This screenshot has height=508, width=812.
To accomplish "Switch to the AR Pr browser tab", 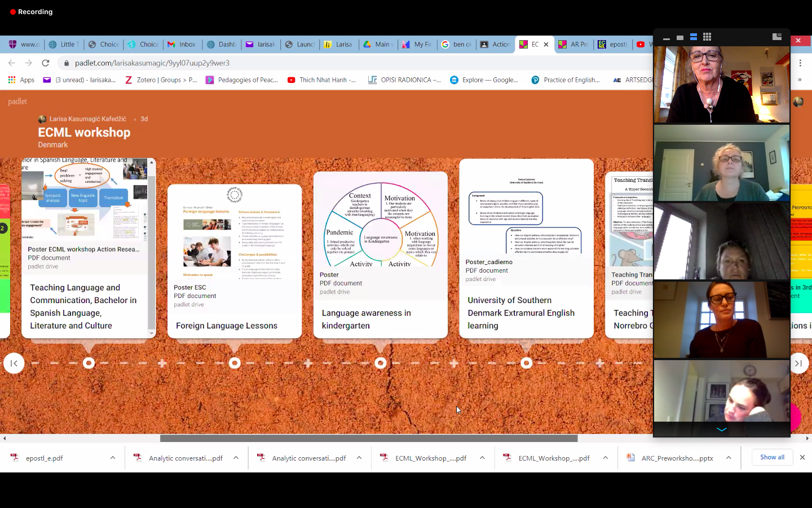I will pyautogui.click(x=573, y=45).
